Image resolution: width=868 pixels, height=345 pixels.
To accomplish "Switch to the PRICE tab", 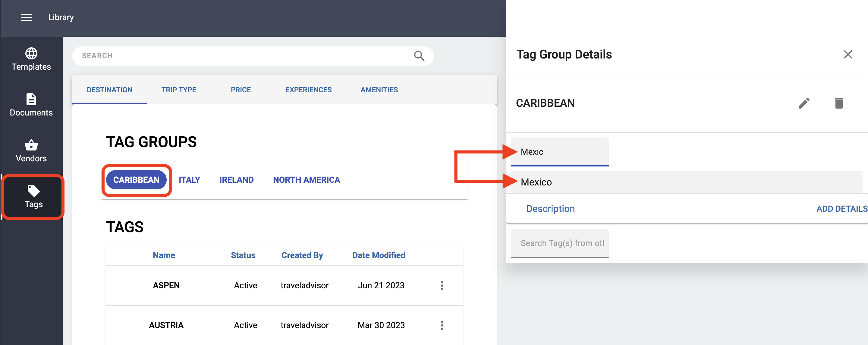I will click(241, 90).
